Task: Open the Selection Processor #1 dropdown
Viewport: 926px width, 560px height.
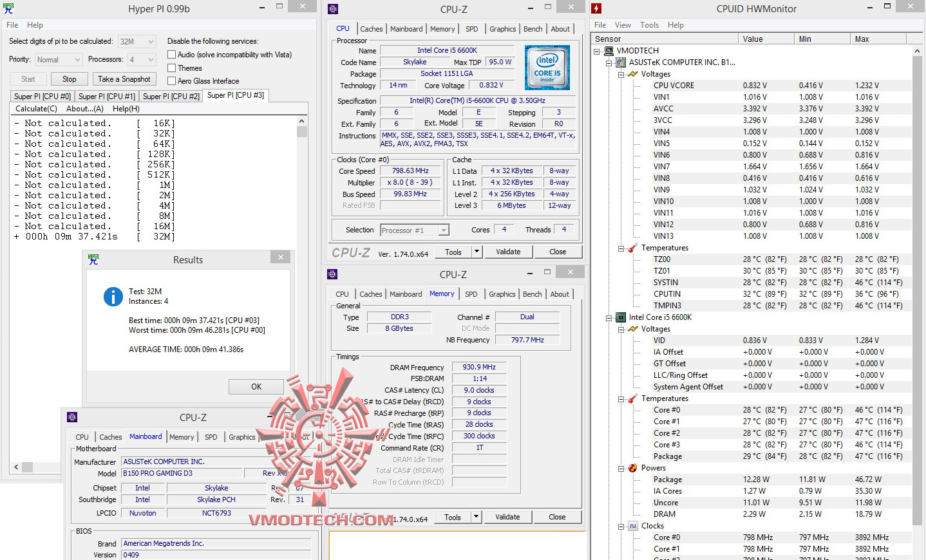Action: pyautogui.click(x=415, y=230)
